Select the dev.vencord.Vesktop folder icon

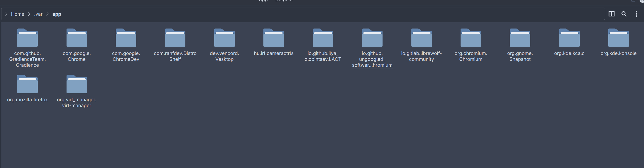[x=225, y=38]
